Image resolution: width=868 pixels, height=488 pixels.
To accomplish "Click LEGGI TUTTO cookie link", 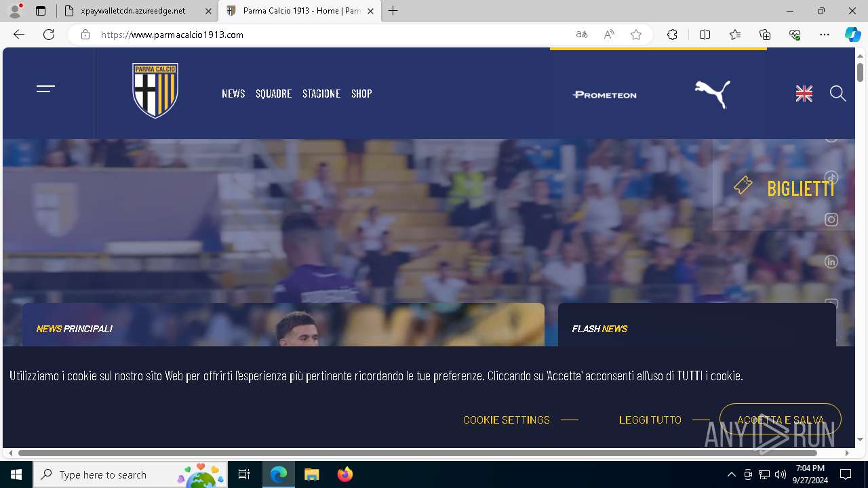I will coord(650,420).
